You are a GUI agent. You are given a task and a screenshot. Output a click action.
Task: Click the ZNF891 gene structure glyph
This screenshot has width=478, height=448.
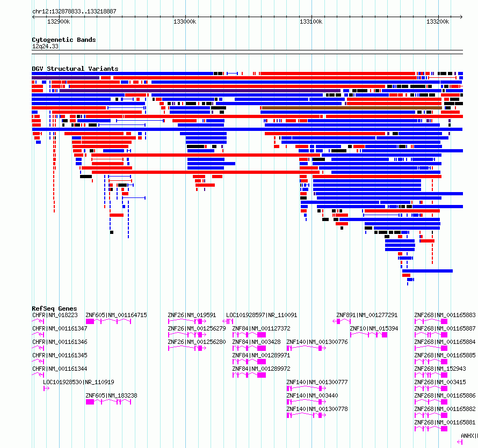click(x=342, y=321)
